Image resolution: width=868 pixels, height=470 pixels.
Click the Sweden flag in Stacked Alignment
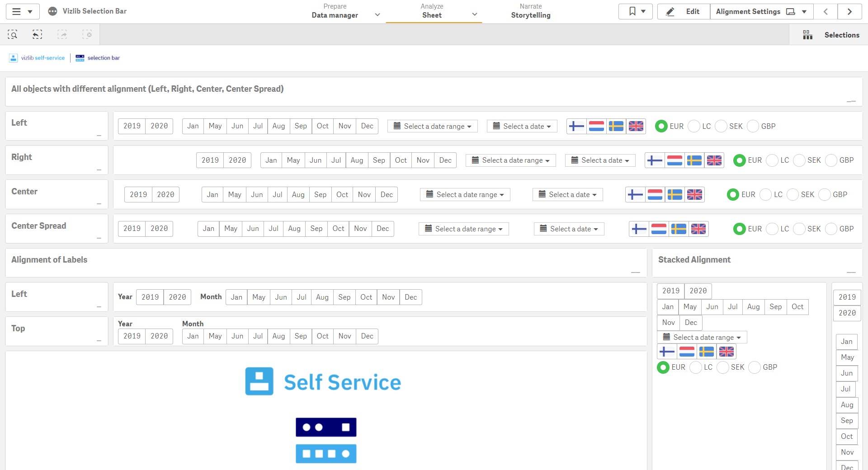pyautogui.click(x=707, y=352)
